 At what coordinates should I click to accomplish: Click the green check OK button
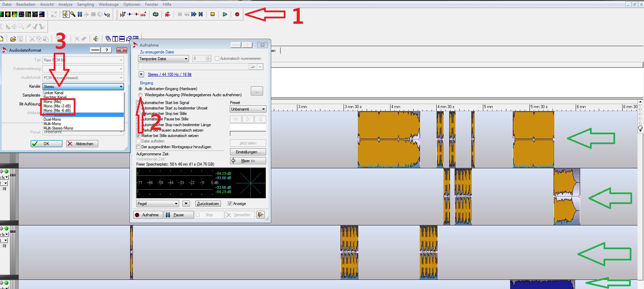(x=46, y=144)
